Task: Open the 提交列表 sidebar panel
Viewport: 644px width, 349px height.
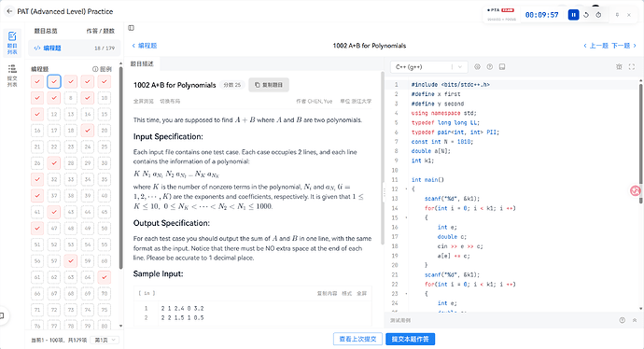Action: click(12, 76)
